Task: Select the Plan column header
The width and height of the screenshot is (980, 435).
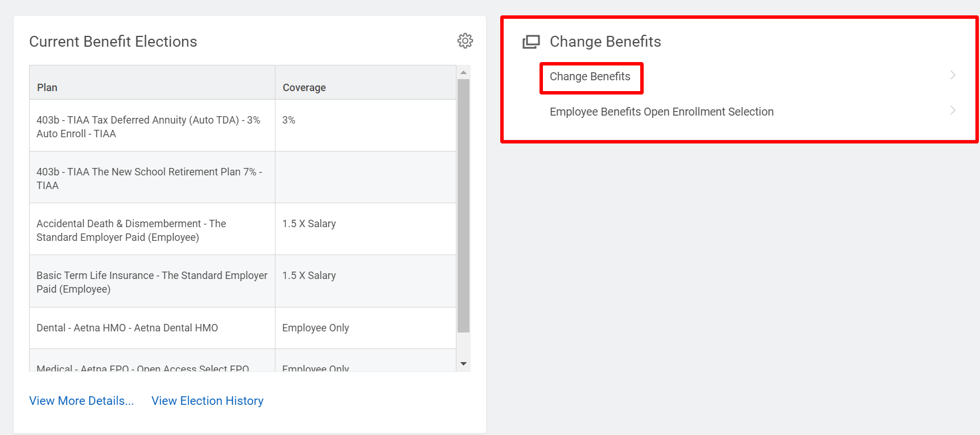Action: click(x=152, y=83)
